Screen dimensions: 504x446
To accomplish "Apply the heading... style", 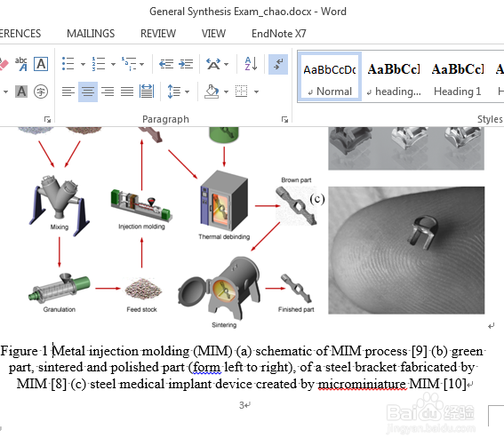I will point(394,77).
